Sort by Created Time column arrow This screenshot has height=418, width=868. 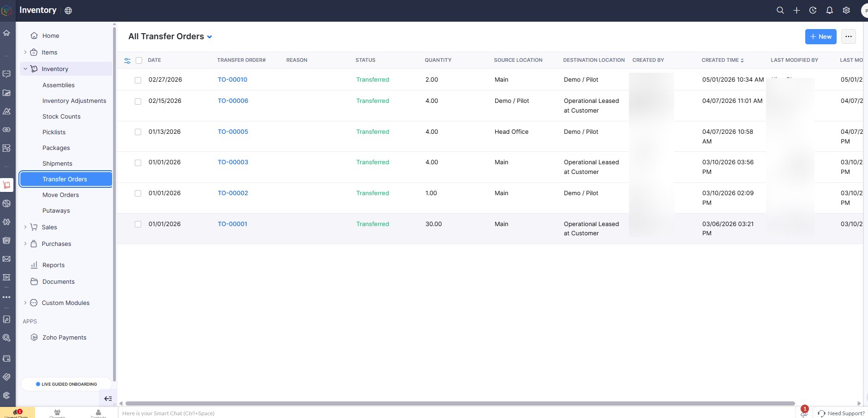pyautogui.click(x=742, y=60)
